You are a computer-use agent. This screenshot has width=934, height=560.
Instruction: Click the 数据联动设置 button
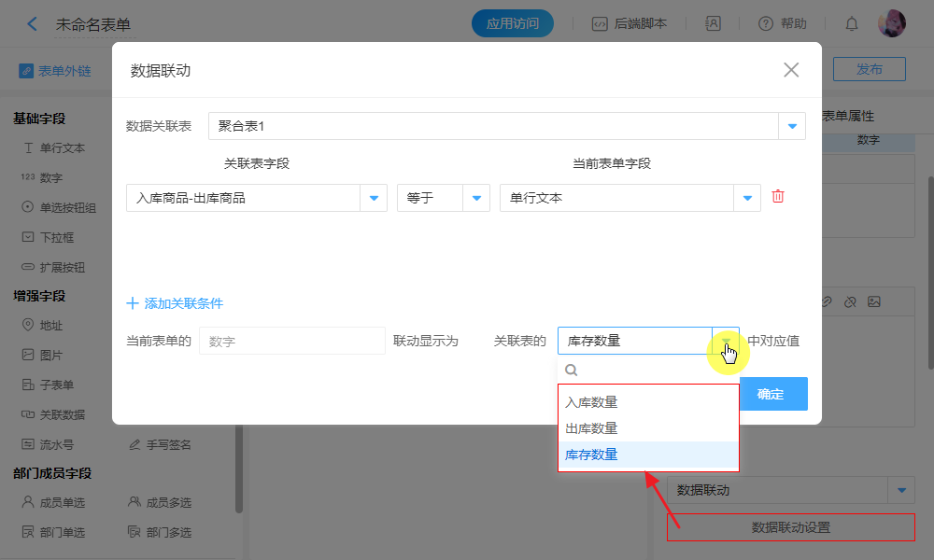pos(790,527)
